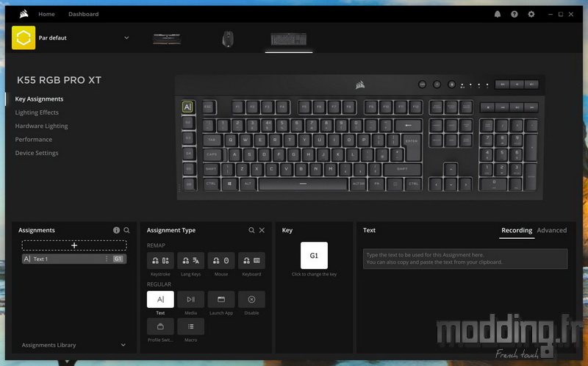The width and height of the screenshot is (588, 366).
Task: Select the G3 macro key on keyboard
Action: point(189,138)
